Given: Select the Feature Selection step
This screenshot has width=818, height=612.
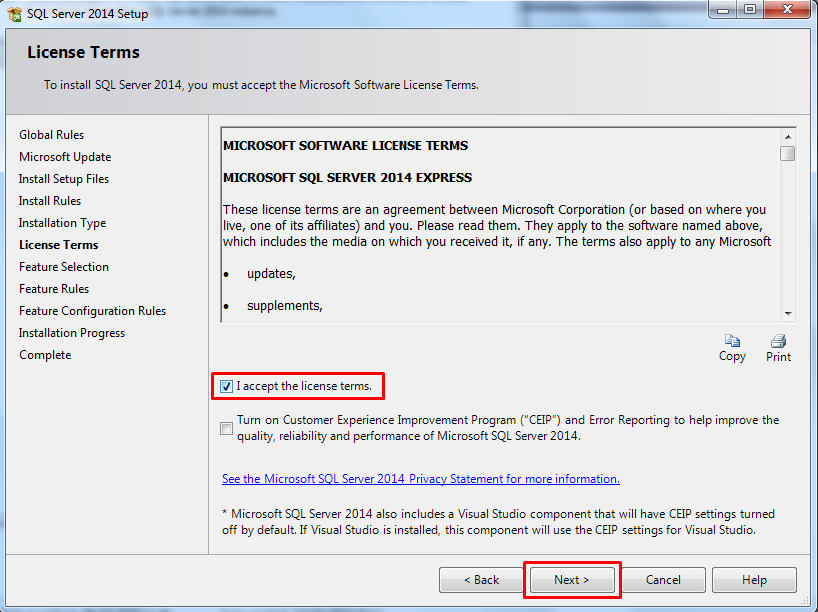Looking at the screenshot, I should [63, 266].
